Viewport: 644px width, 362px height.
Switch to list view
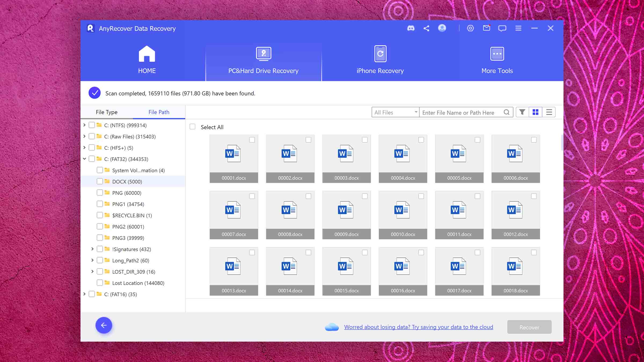tap(549, 112)
